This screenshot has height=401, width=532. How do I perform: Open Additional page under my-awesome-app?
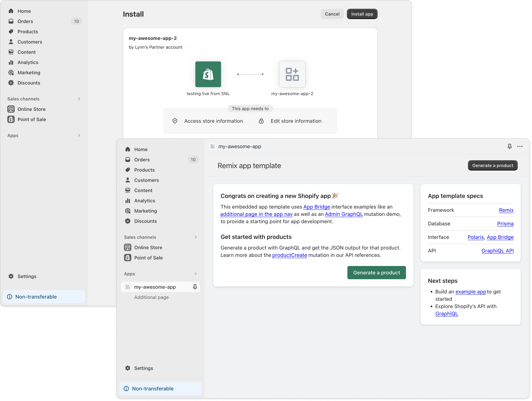coord(151,297)
